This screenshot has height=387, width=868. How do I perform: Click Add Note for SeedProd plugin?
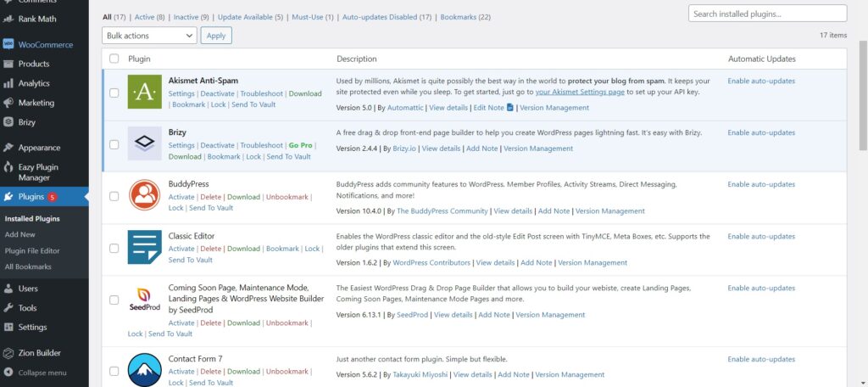pyautogui.click(x=494, y=315)
